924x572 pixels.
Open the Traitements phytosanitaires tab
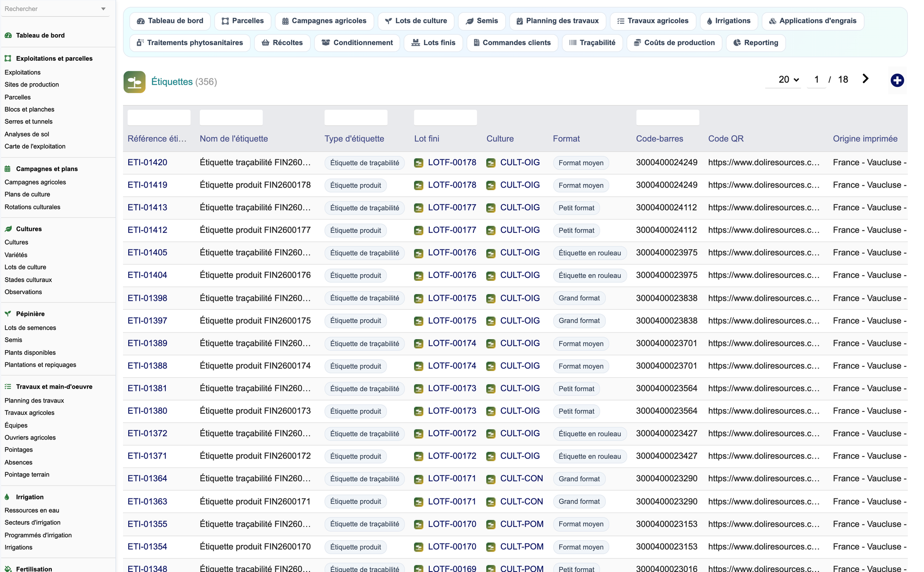point(190,43)
